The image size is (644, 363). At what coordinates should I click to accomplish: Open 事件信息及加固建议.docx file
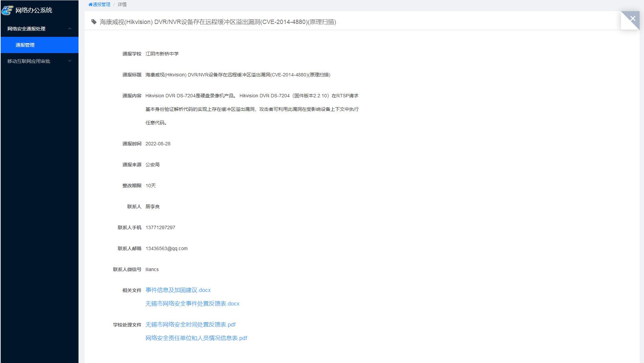(x=178, y=290)
